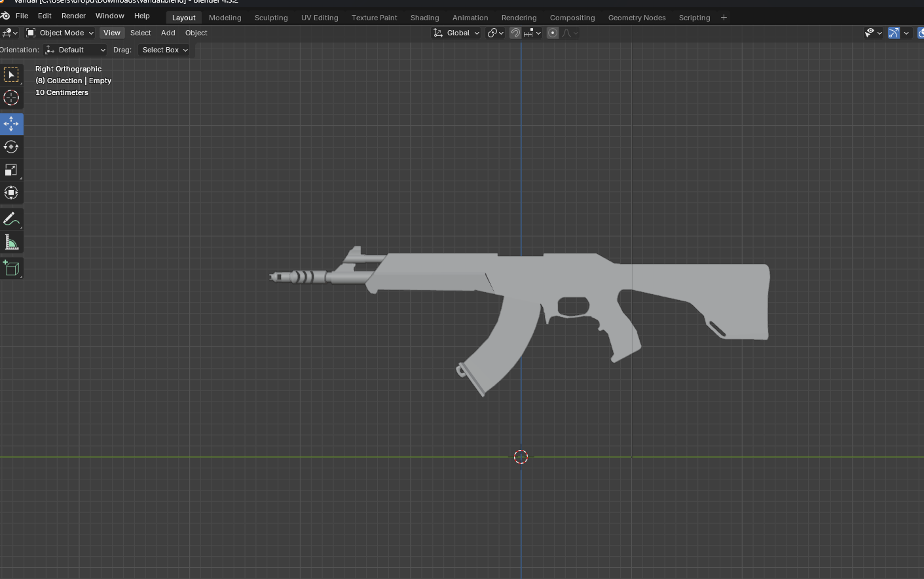Click the '10 Centimeters' grid scale text

coord(62,92)
